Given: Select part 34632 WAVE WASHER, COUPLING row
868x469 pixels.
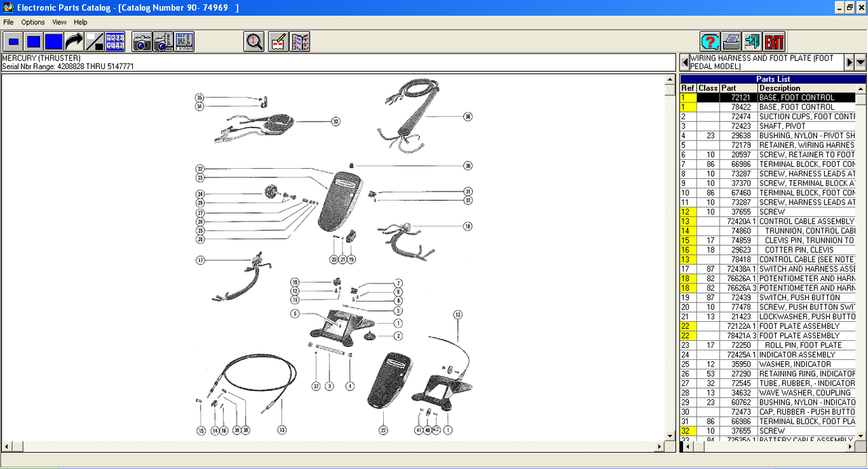Looking at the screenshot, I should coord(768,392).
